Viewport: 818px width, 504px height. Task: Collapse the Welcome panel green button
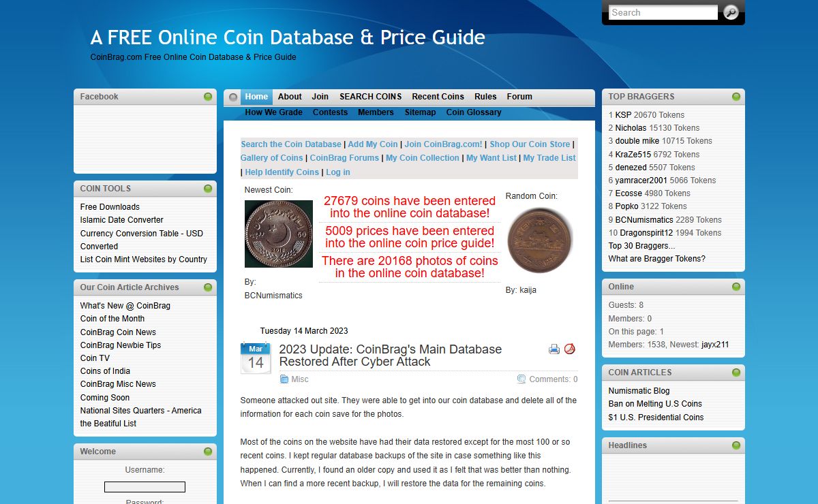click(x=208, y=452)
